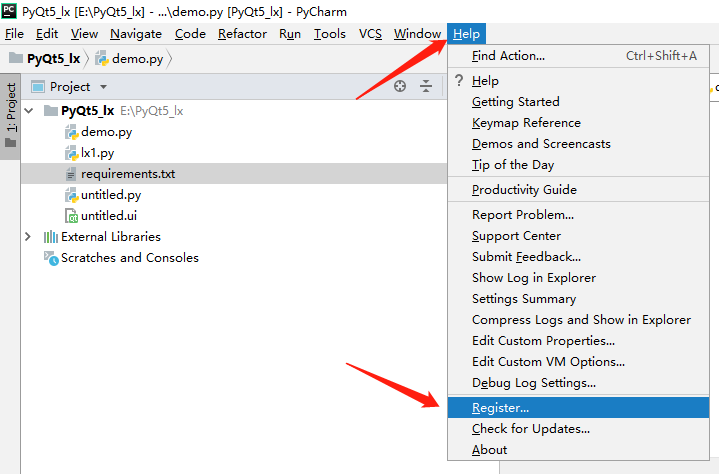Click the locate/scroll-from-source target icon
The image size is (719, 474).
tap(400, 87)
